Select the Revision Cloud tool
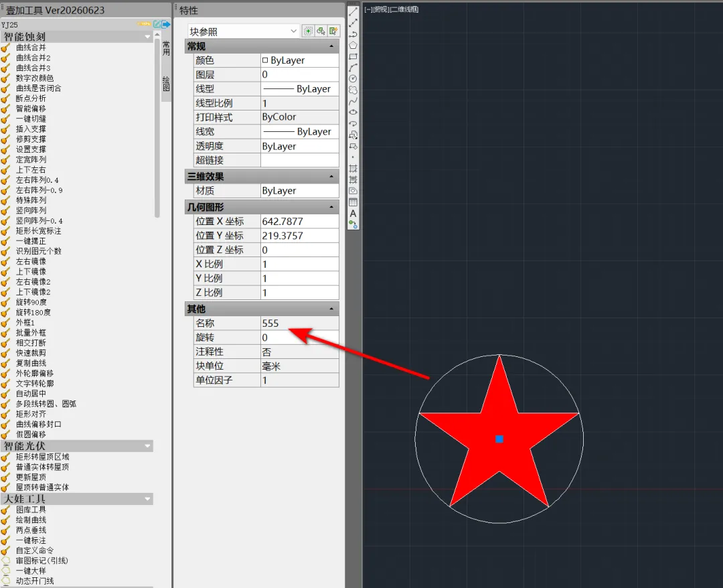 353,90
